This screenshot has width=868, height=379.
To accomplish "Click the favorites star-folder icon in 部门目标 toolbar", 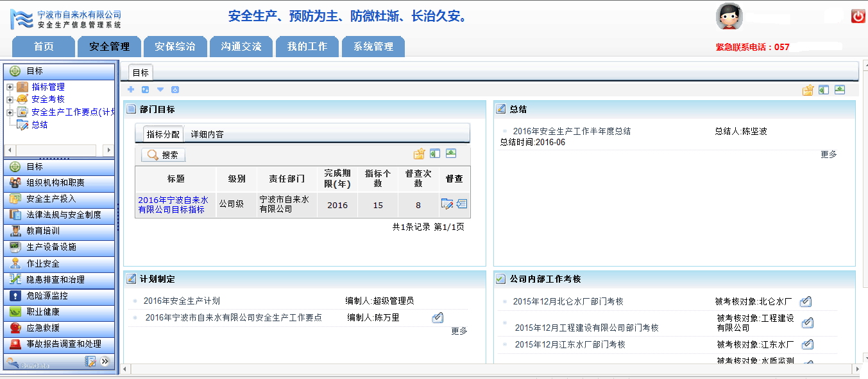I will point(420,154).
